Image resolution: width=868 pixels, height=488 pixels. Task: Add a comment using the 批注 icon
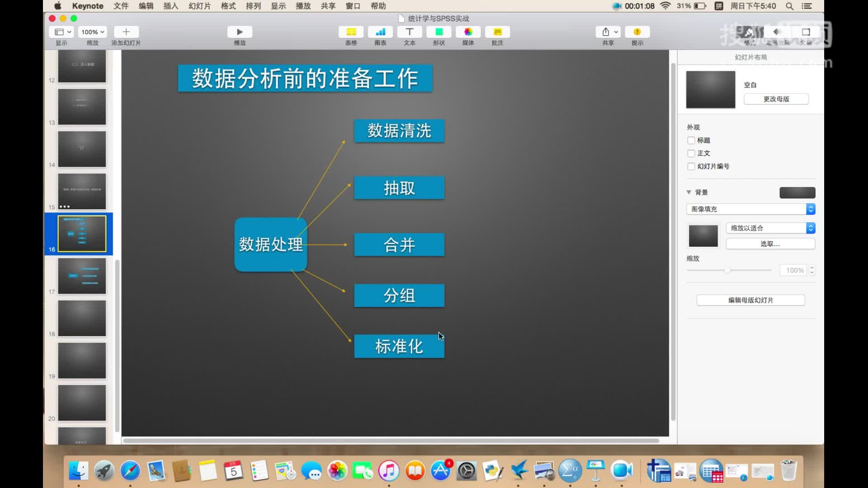pos(497,32)
